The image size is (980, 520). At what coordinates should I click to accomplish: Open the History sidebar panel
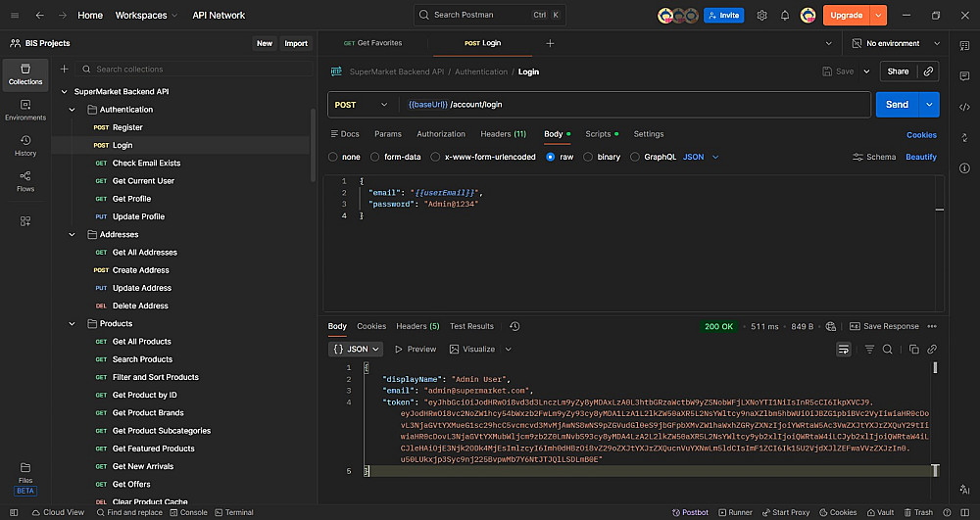25,145
